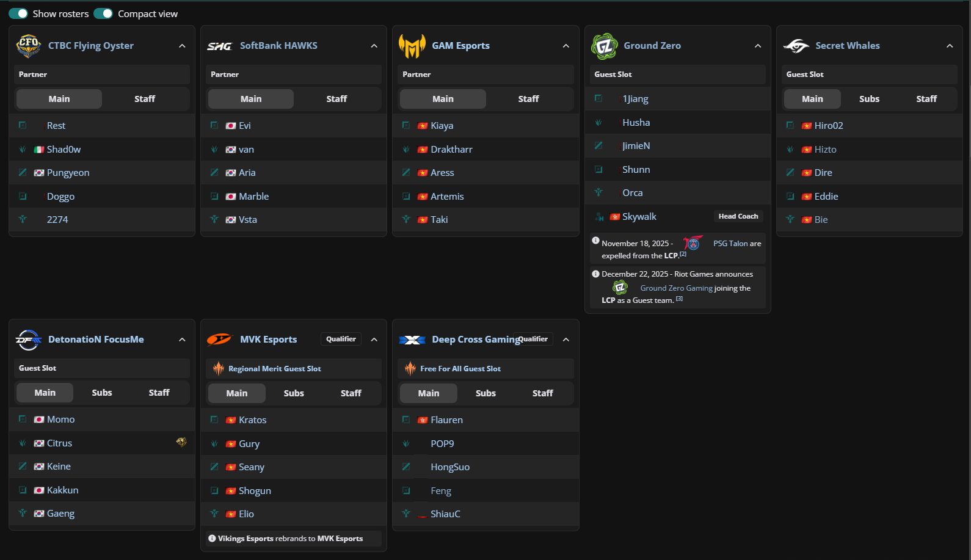Image resolution: width=971 pixels, height=560 pixels.
Task: Collapse the SoftBank HAWKS roster
Action: pyautogui.click(x=374, y=46)
